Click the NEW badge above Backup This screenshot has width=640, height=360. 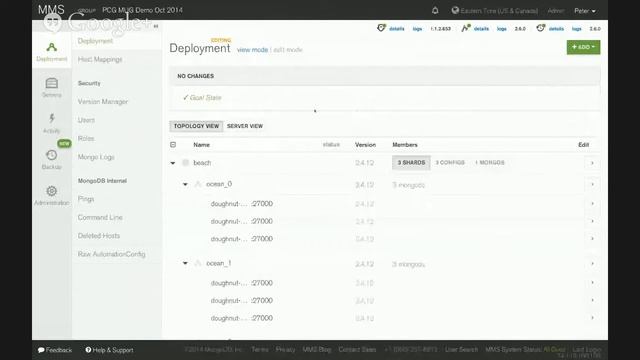pyautogui.click(x=64, y=144)
